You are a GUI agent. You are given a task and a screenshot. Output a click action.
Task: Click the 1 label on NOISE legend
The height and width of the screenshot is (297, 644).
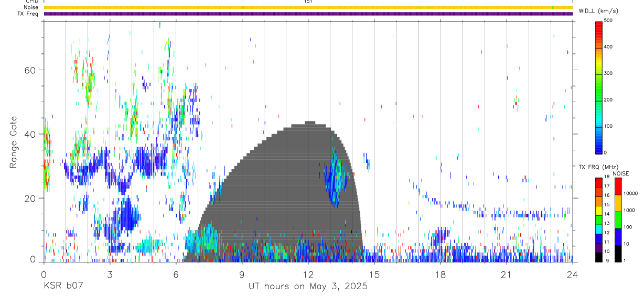[626, 260]
